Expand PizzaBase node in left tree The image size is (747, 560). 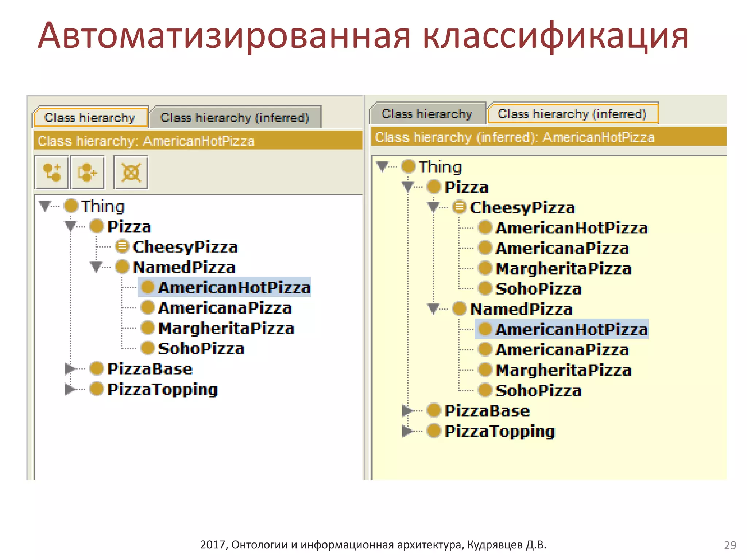coord(70,369)
